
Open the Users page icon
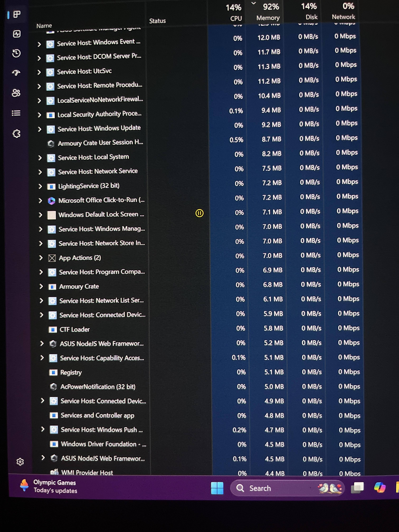(x=16, y=93)
